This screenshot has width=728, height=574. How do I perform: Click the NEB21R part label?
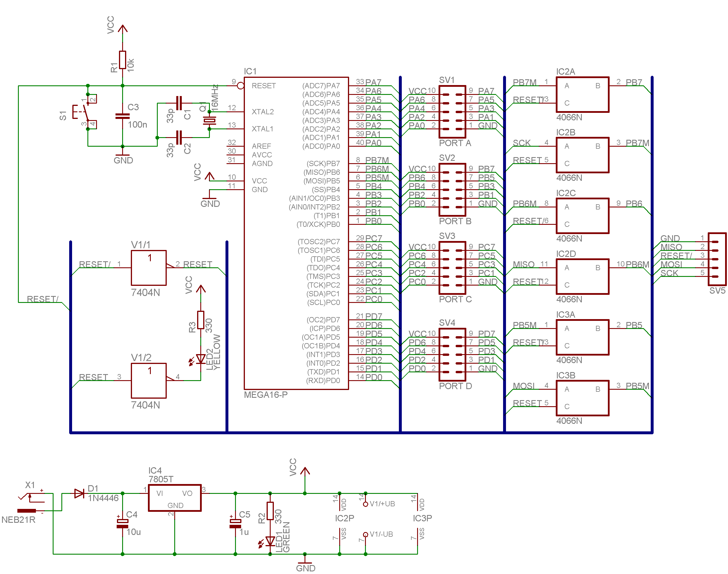pyautogui.click(x=18, y=520)
